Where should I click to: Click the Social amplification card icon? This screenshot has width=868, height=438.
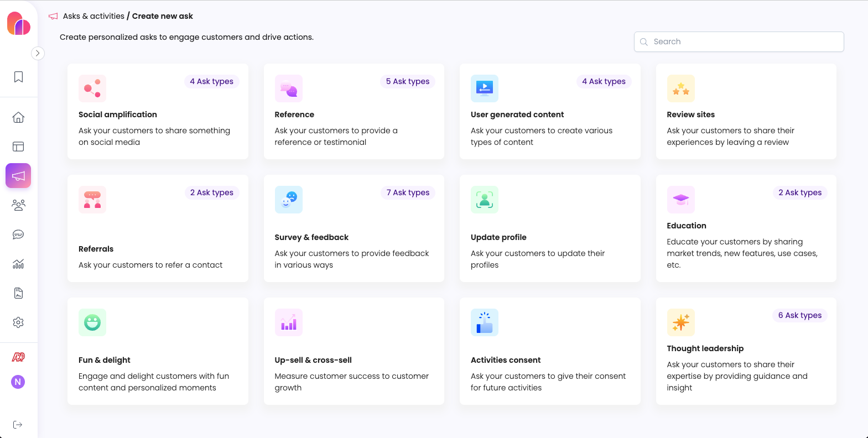point(92,88)
